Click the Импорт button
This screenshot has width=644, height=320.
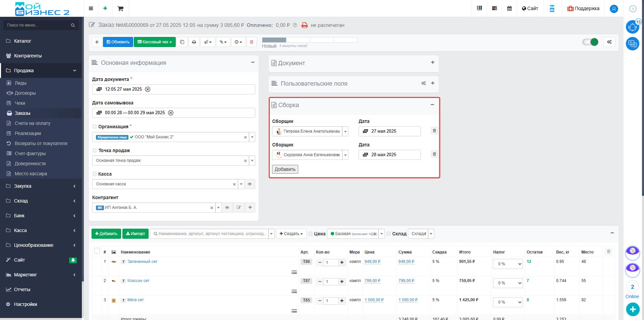tap(136, 234)
